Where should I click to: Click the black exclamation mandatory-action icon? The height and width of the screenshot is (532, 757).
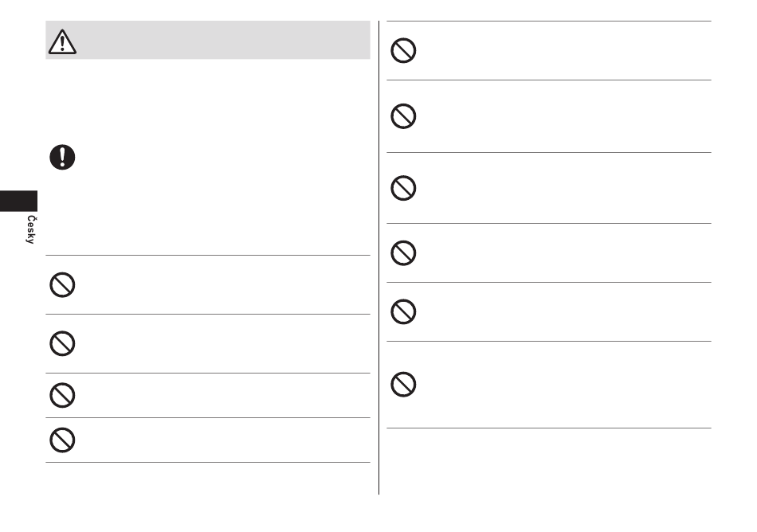coord(62,157)
